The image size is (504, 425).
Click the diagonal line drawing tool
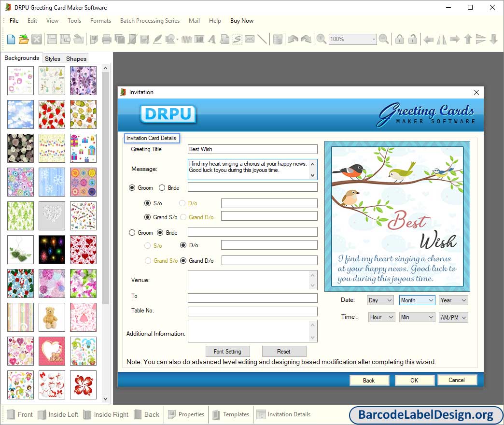[262, 39]
